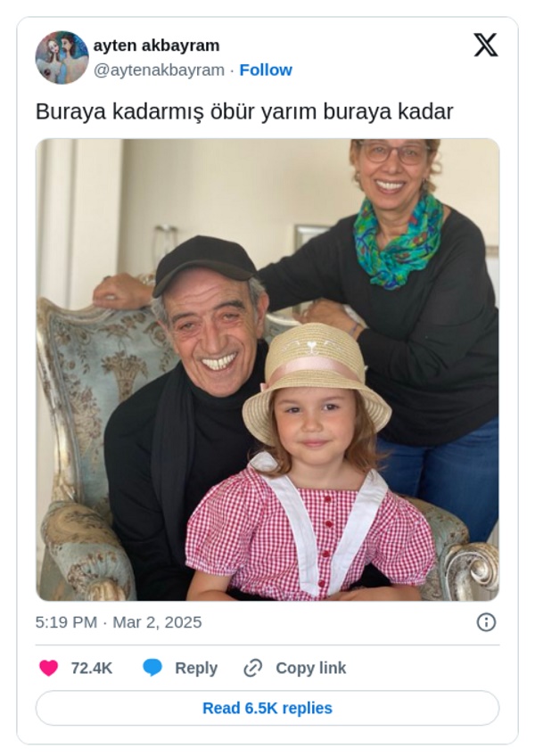Click the blue reply bubble icon
Image resolution: width=535 pixels, height=756 pixels.
pyautogui.click(x=152, y=668)
